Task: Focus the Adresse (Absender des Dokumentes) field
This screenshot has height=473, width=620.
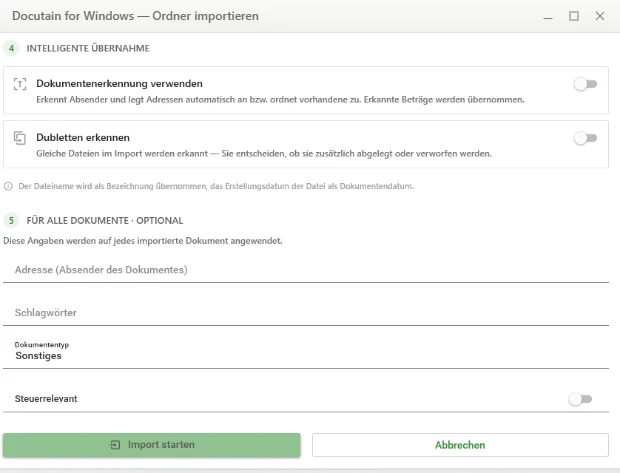Action: click(x=306, y=270)
